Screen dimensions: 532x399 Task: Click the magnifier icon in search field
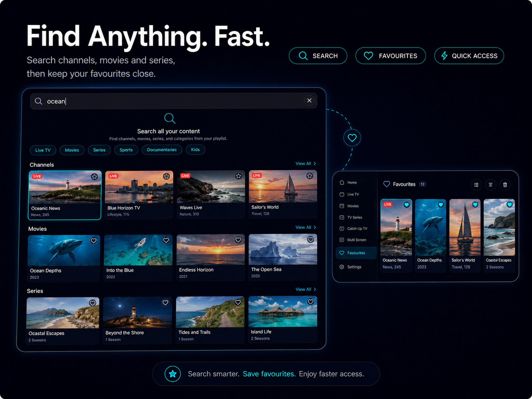[38, 101]
